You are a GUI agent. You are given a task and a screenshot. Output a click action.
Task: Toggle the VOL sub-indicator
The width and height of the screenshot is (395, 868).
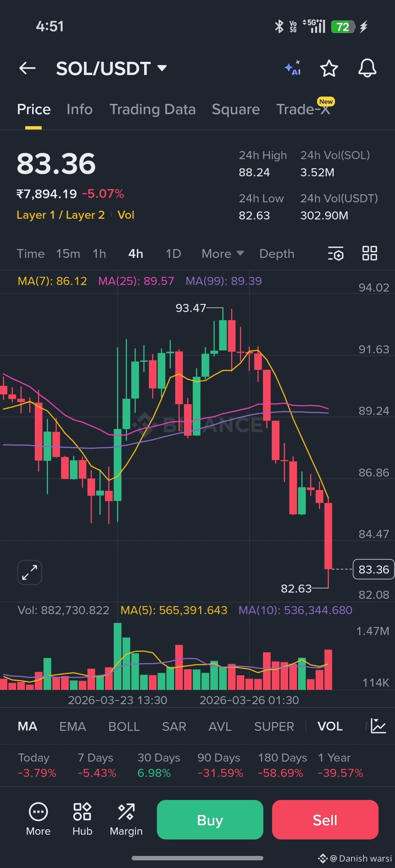(x=330, y=726)
